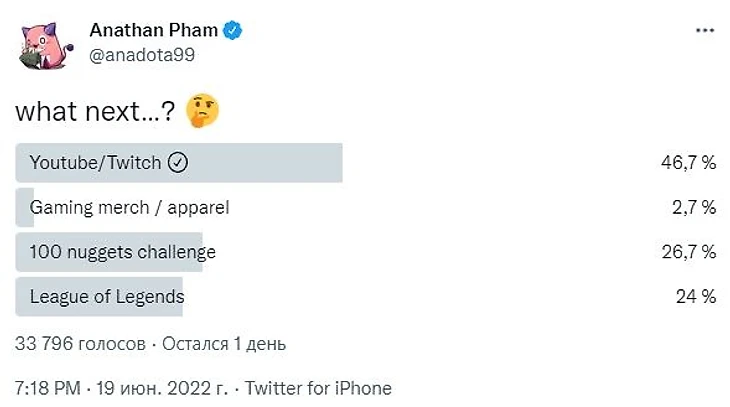
Task: Click the "33 796 голосов" vote count
Action: 80,344
